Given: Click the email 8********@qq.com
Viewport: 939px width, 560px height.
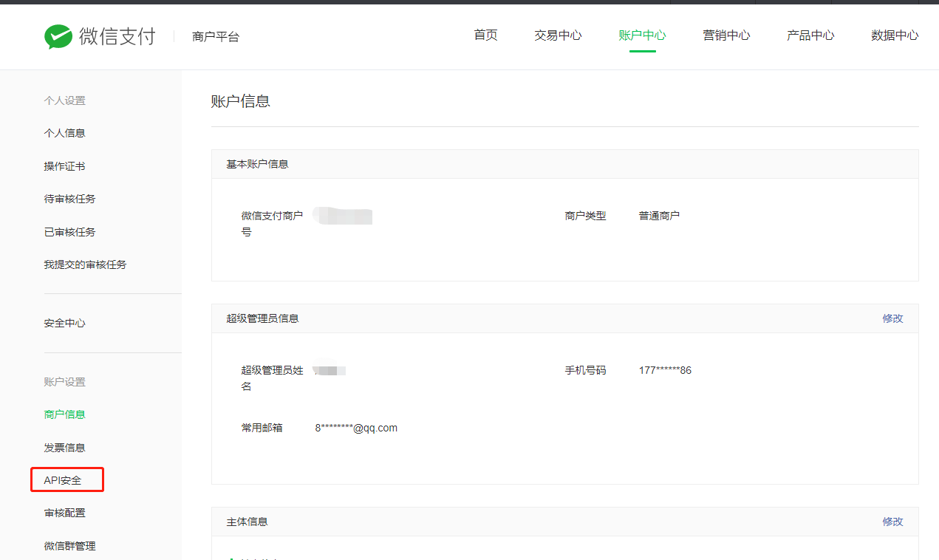Looking at the screenshot, I should pyautogui.click(x=356, y=428).
